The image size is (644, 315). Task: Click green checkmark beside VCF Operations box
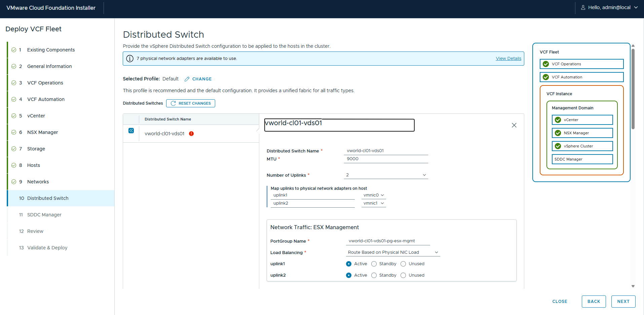tap(546, 64)
